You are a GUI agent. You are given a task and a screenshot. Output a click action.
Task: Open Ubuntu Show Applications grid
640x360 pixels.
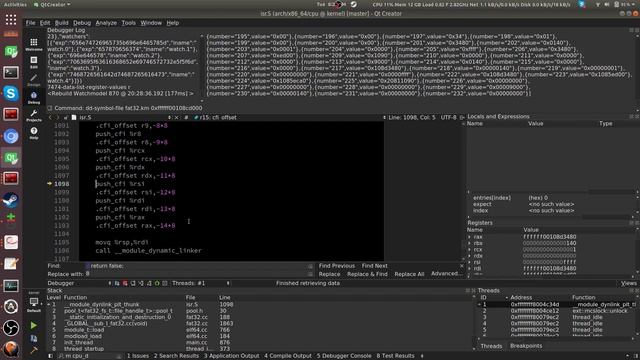(x=11, y=19)
